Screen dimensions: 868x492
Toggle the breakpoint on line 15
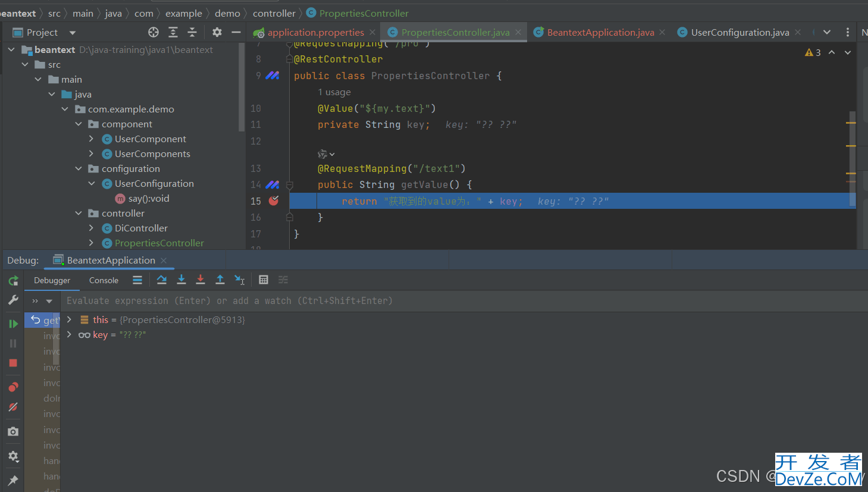point(274,200)
